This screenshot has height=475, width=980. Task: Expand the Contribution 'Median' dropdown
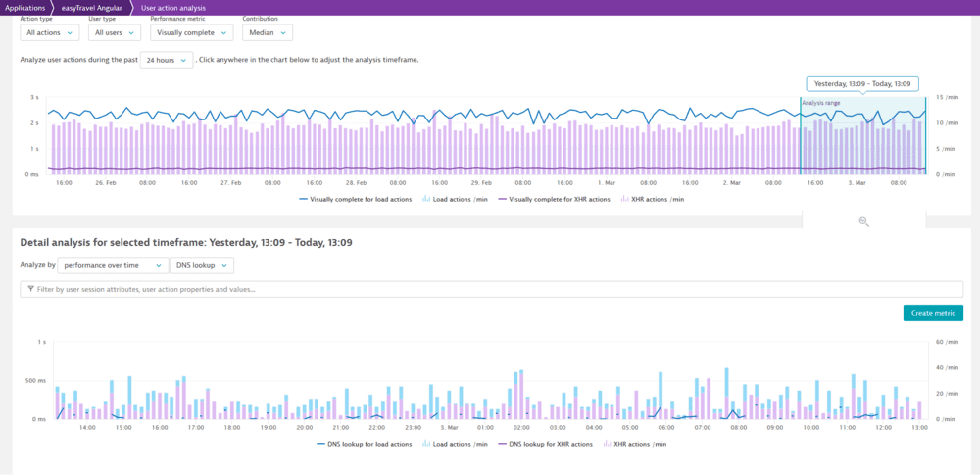[x=267, y=32]
